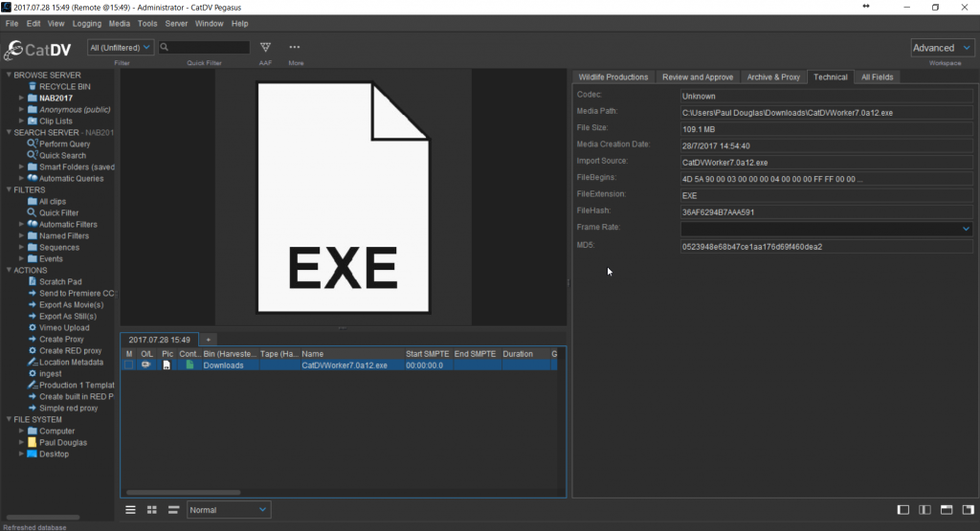Open the AAF filter funnel icon
The height and width of the screenshot is (531, 980).
pyautogui.click(x=265, y=48)
